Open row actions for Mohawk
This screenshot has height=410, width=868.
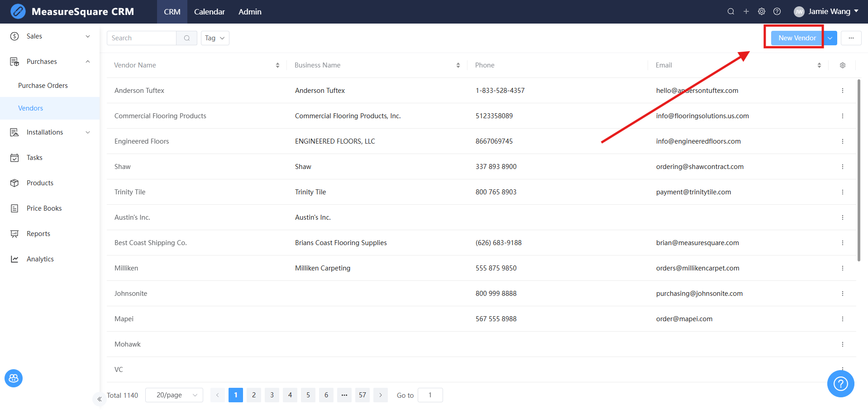pyautogui.click(x=843, y=344)
